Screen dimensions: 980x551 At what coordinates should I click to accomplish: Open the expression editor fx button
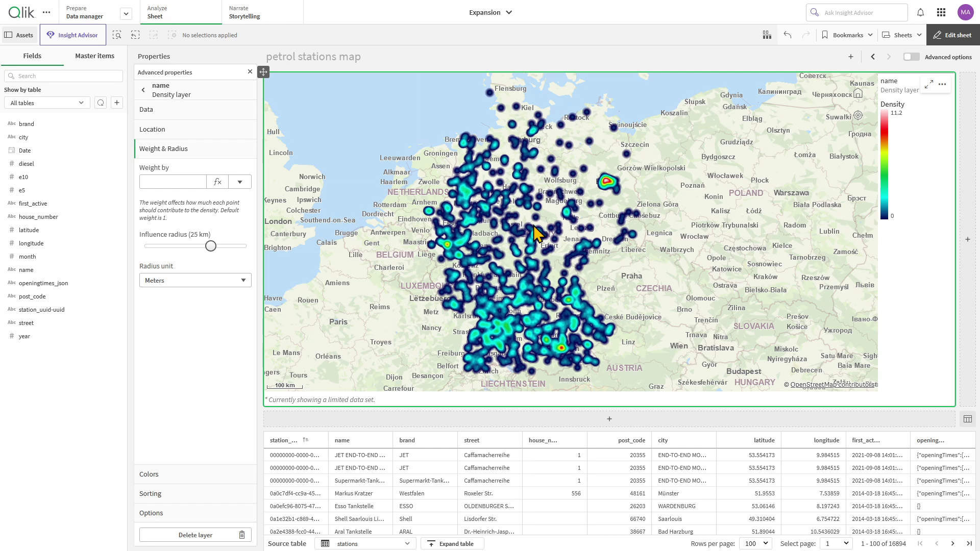[x=217, y=182]
